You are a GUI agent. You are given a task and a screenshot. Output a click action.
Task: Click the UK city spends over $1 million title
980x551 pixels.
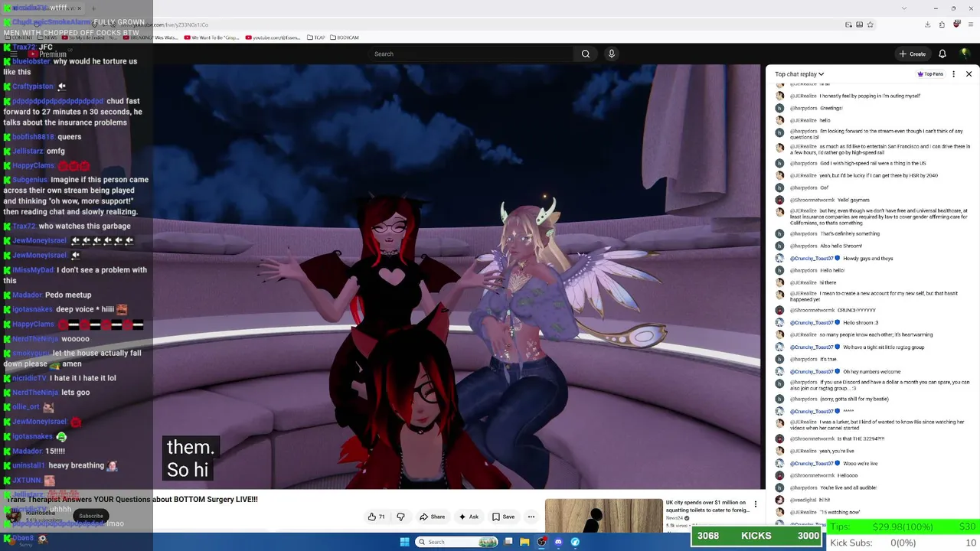(x=707, y=506)
